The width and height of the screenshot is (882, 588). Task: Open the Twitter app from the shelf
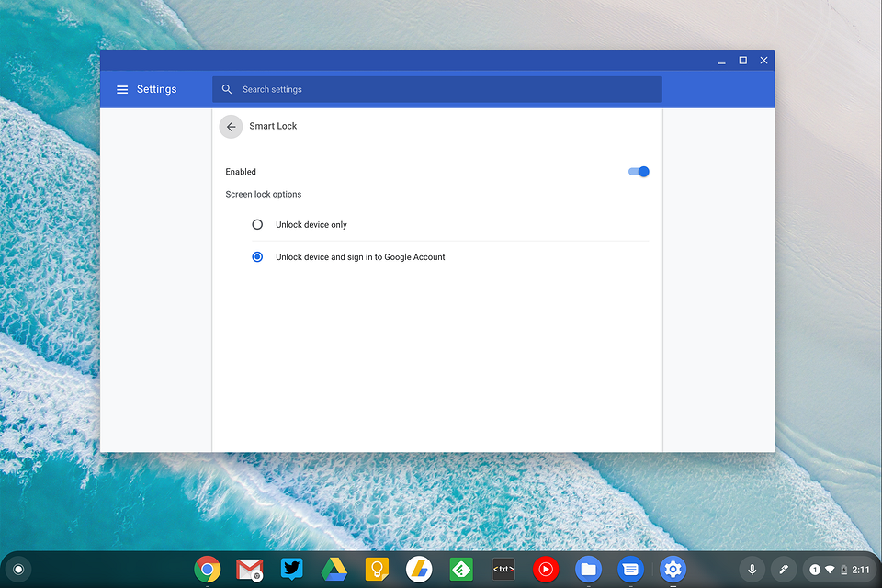(x=291, y=570)
